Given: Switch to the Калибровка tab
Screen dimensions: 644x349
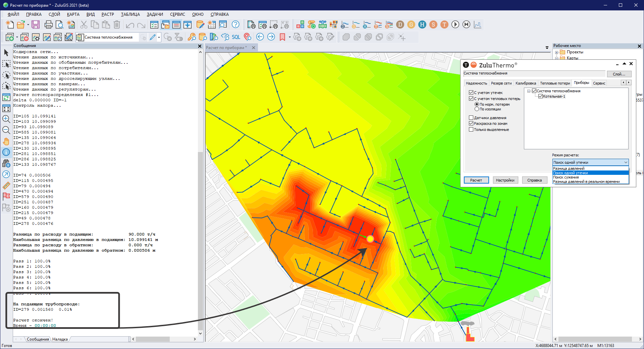Looking at the screenshot, I should coord(526,83).
